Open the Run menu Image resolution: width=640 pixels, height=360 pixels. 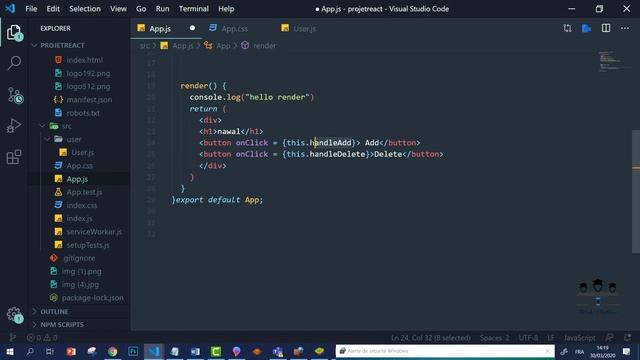[x=162, y=9]
